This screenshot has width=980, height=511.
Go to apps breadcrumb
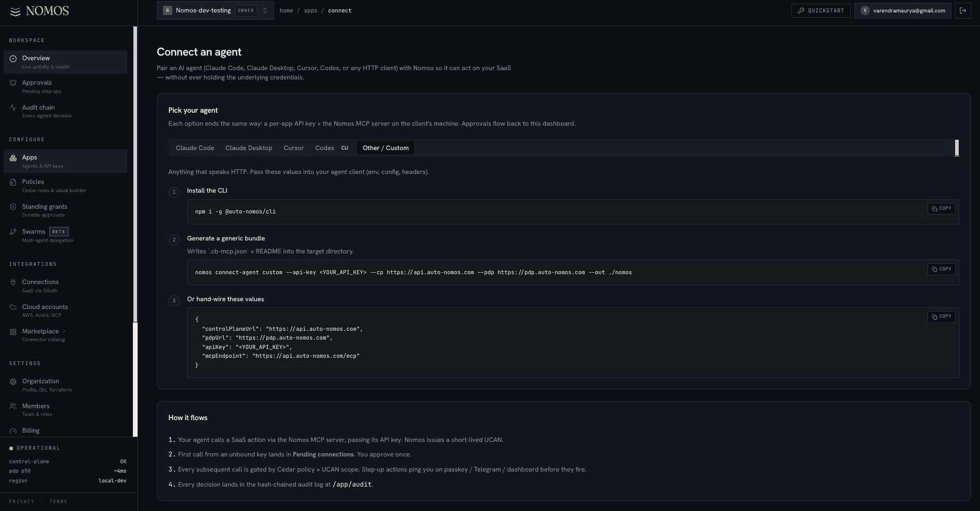pyautogui.click(x=310, y=10)
